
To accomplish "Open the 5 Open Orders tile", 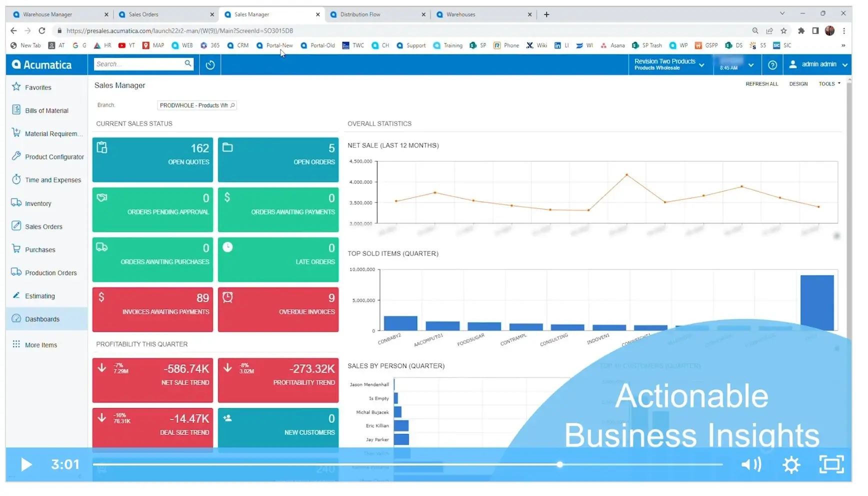I will tap(278, 159).
